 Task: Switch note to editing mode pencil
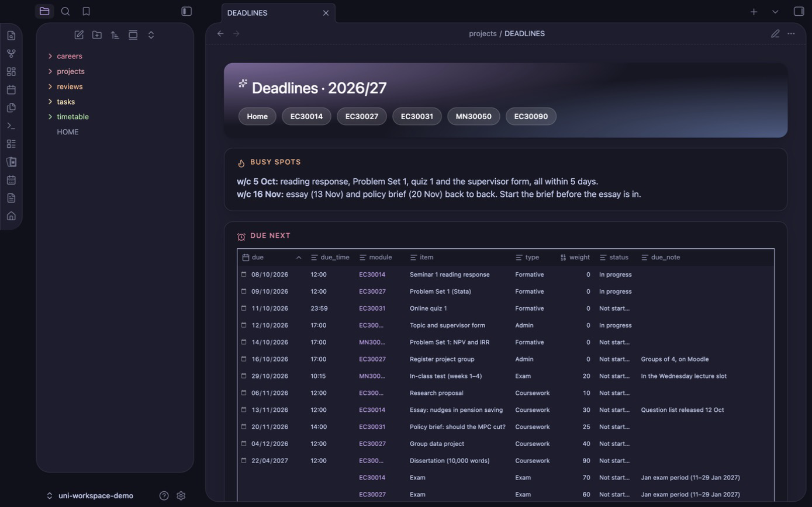click(x=775, y=33)
